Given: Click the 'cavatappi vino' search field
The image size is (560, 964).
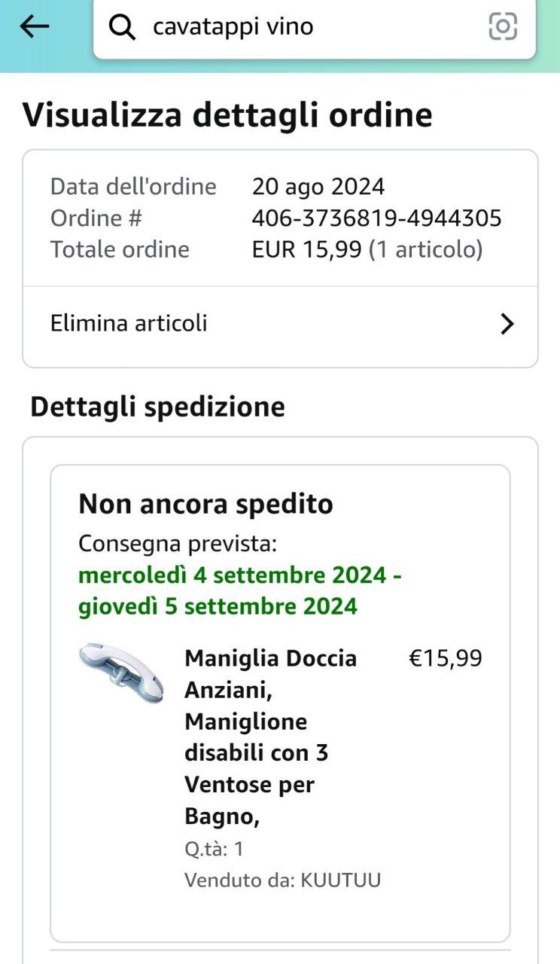Looking at the screenshot, I should point(301,27).
